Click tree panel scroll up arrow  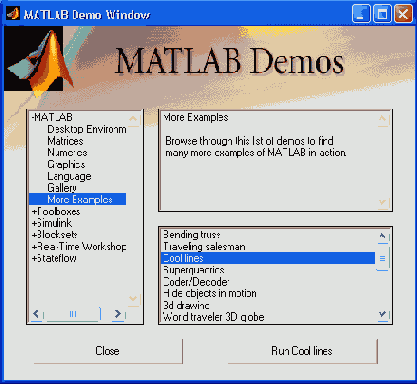coord(133,119)
